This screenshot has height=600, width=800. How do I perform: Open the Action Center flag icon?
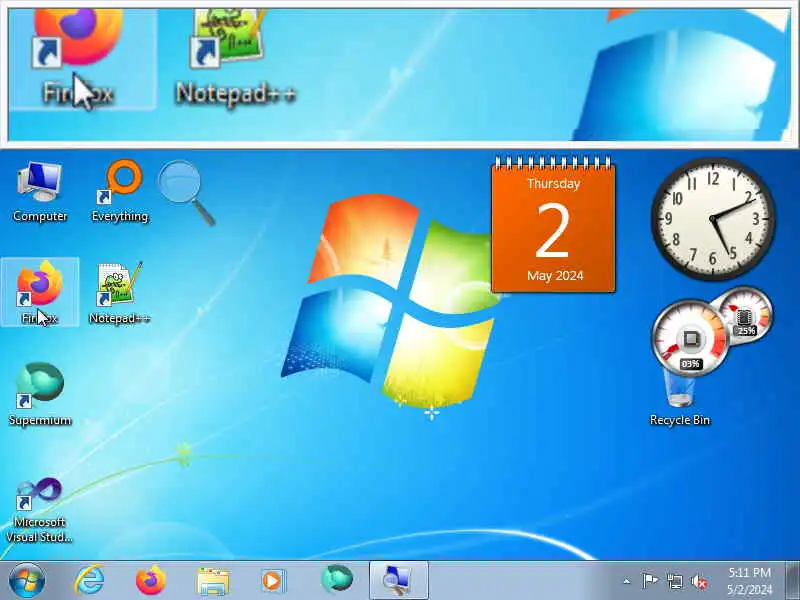click(x=649, y=581)
